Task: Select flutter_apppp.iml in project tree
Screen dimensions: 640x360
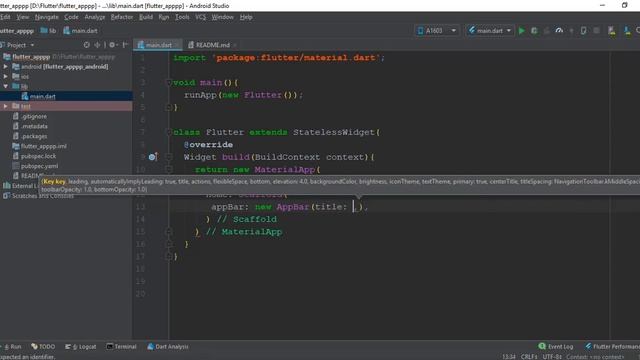Action: (43, 146)
